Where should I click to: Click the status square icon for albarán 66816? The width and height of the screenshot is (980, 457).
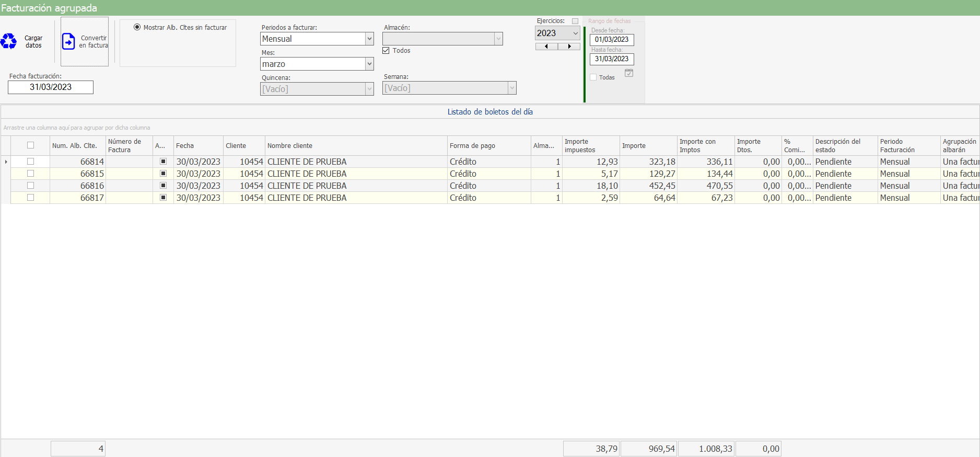point(163,186)
